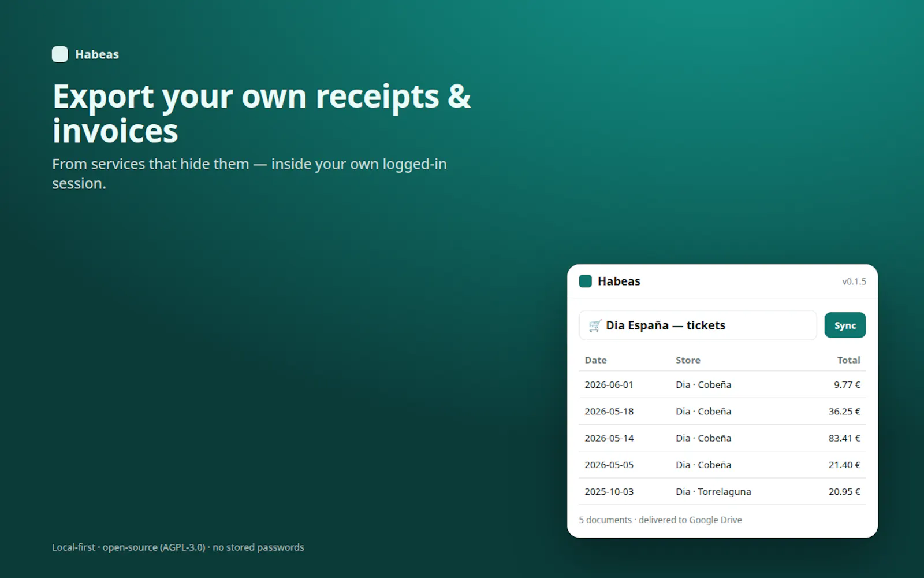Screen dimensions: 924x578
Task: Click version label v0.1.5
Action: coord(854,281)
